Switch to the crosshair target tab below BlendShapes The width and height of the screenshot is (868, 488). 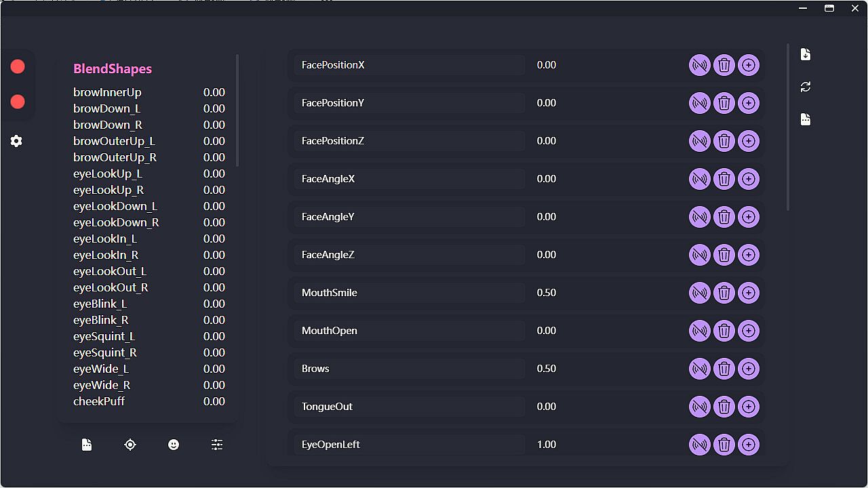130,445
